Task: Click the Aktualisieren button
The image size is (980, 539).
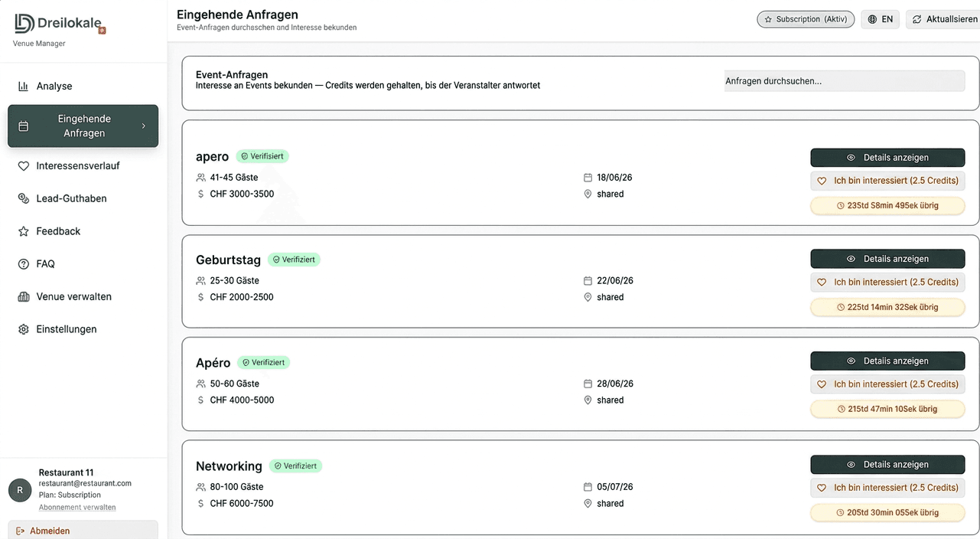Action: pyautogui.click(x=943, y=19)
